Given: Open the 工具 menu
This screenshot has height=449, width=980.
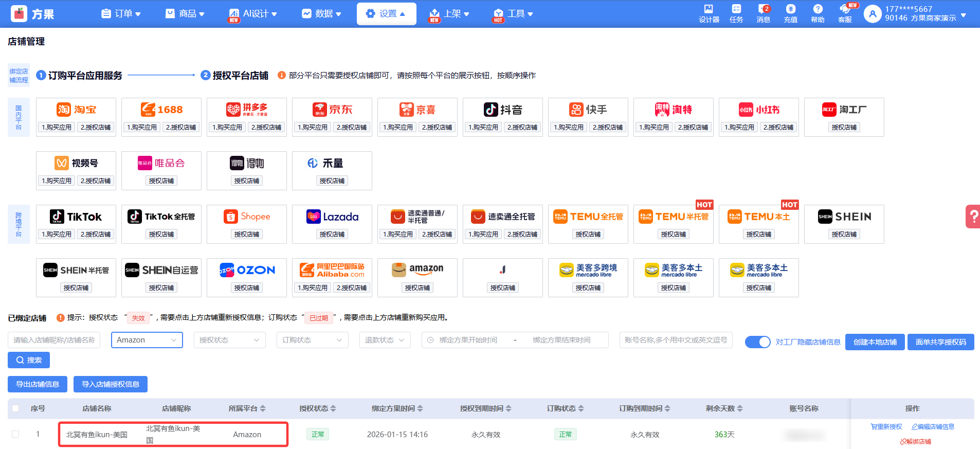Looking at the screenshot, I should click(x=513, y=14).
